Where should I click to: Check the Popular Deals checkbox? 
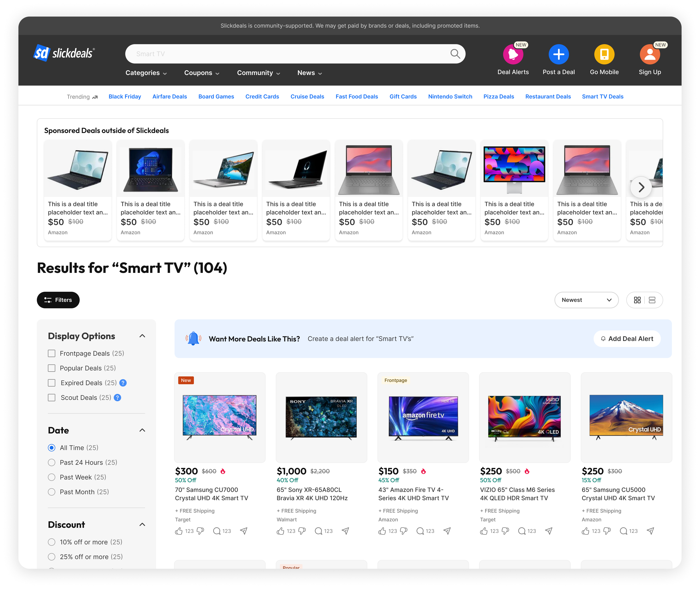pos(51,368)
